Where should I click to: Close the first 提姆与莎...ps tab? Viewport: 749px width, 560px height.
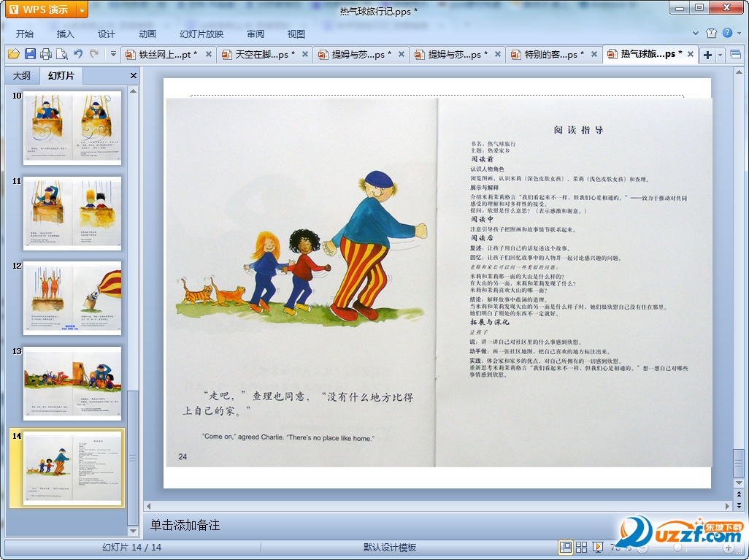pos(402,55)
